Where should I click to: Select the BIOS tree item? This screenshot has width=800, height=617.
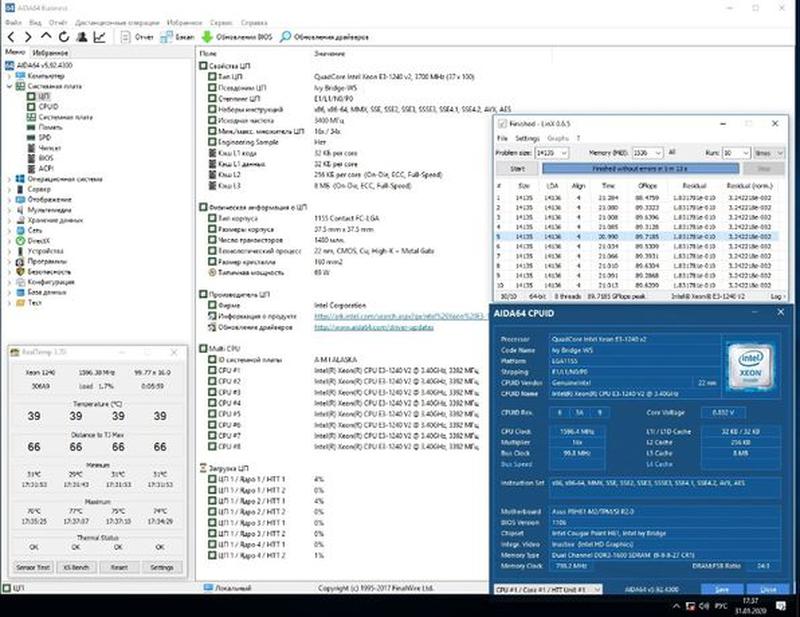[x=40, y=158]
